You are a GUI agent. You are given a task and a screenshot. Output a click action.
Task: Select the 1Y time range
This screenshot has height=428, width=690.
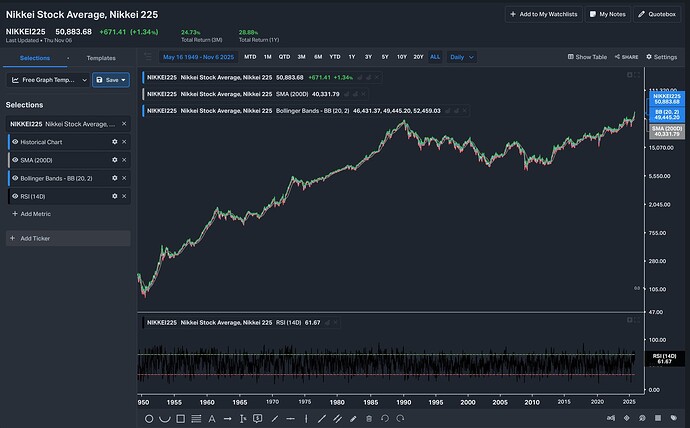pyautogui.click(x=352, y=57)
